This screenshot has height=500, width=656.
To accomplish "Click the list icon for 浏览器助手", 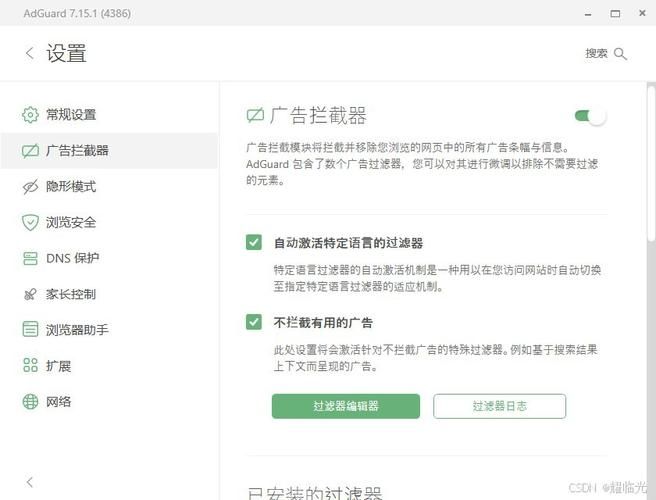I will [x=30, y=330].
